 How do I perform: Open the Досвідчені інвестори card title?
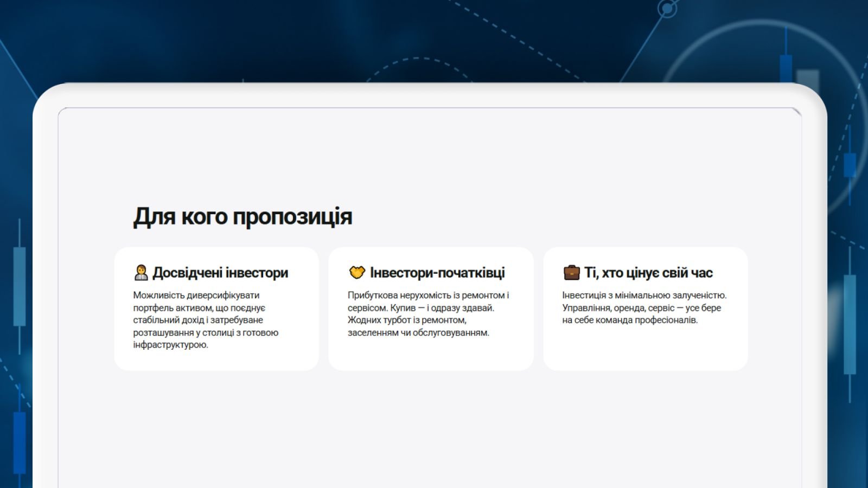point(220,273)
